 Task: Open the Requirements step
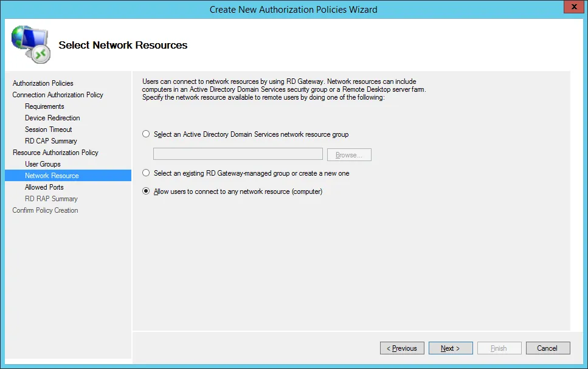(44, 106)
